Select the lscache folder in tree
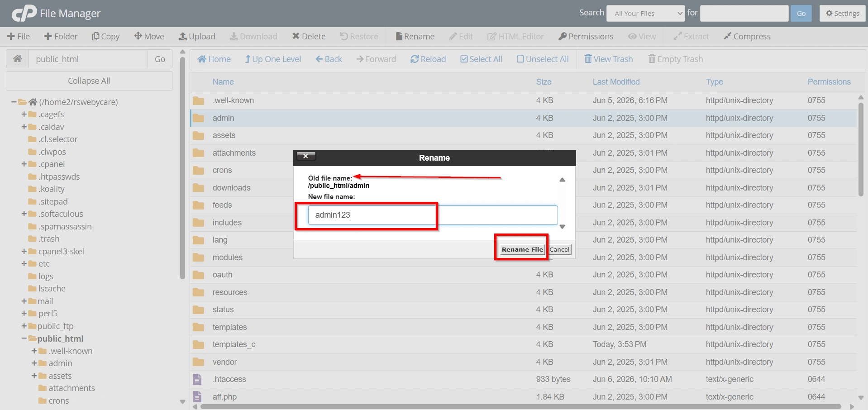Screen dimensions: 868x410 click(x=52, y=288)
